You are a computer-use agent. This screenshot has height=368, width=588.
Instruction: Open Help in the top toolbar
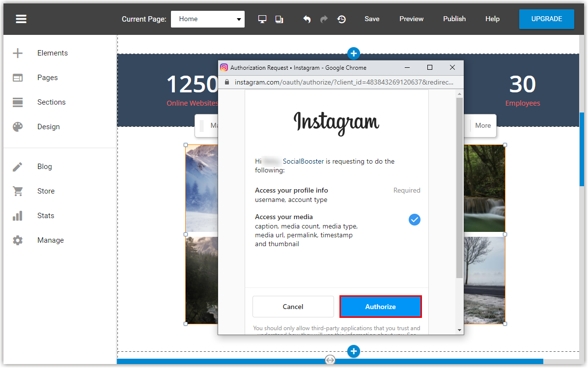(x=492, y=19)
